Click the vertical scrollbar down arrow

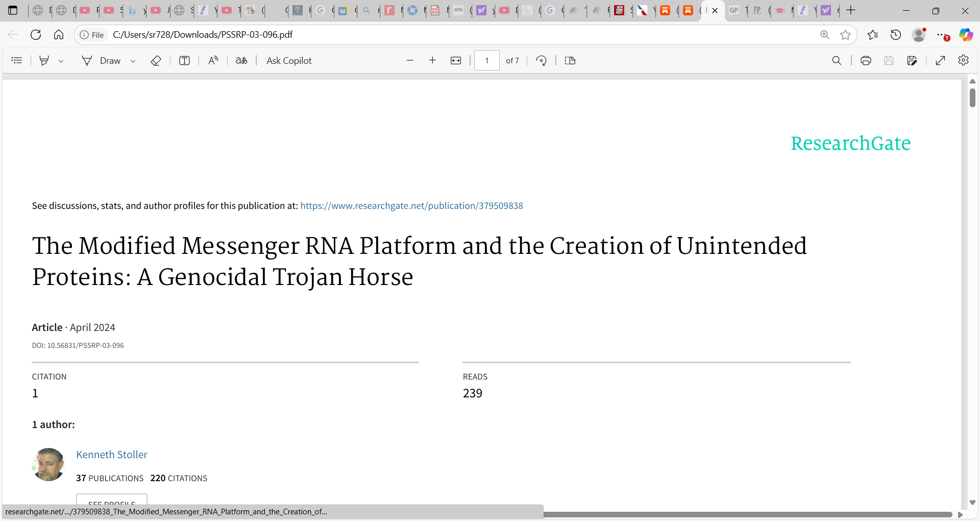point(972,503)
